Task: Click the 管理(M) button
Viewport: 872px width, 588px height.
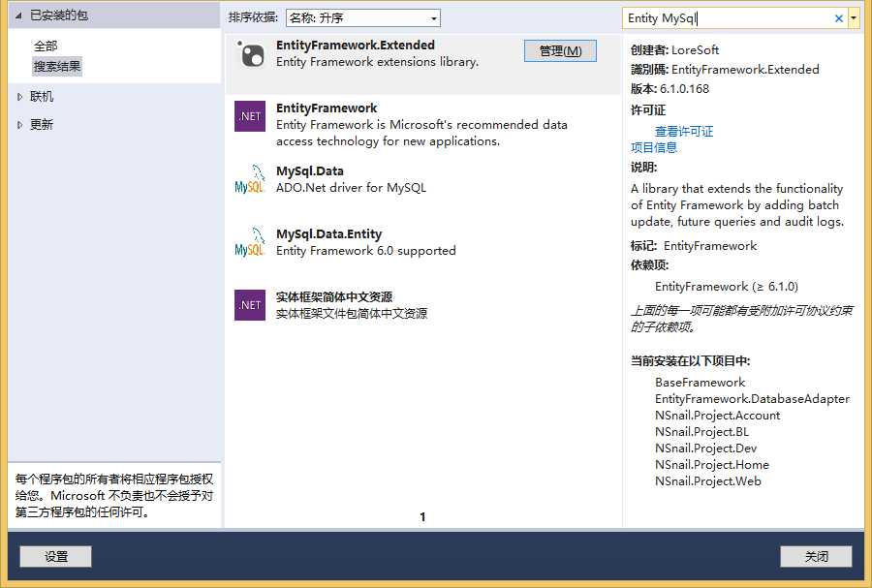Action: tap(560, 51)
